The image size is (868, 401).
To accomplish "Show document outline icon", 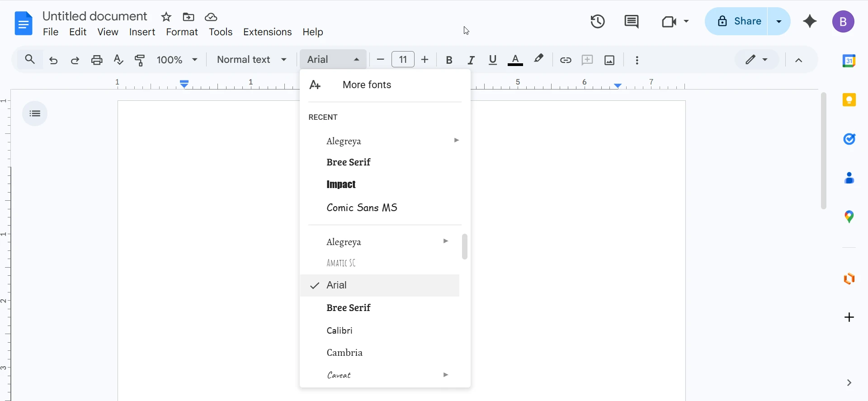I will pos(35,113).
